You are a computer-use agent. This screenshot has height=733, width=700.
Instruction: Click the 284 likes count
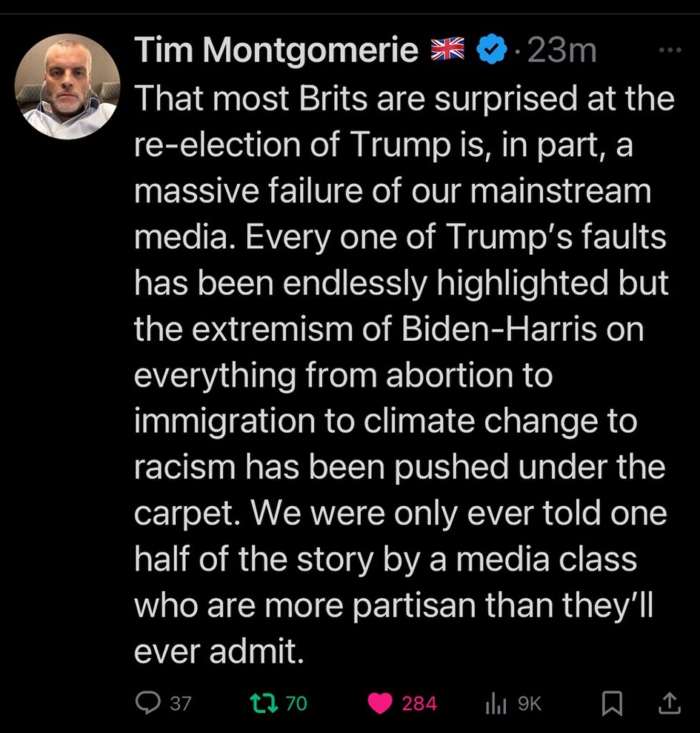click(419, 704)
